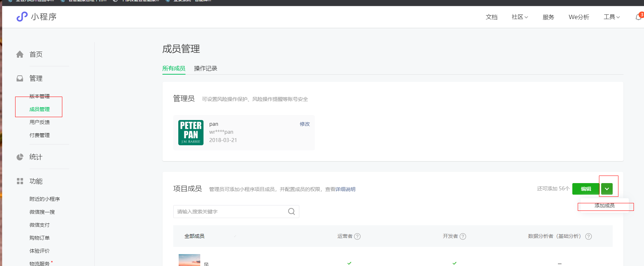Toggle the green arrow dropdown beside 编辑
644x266 pixels.
tap(607, 189)
